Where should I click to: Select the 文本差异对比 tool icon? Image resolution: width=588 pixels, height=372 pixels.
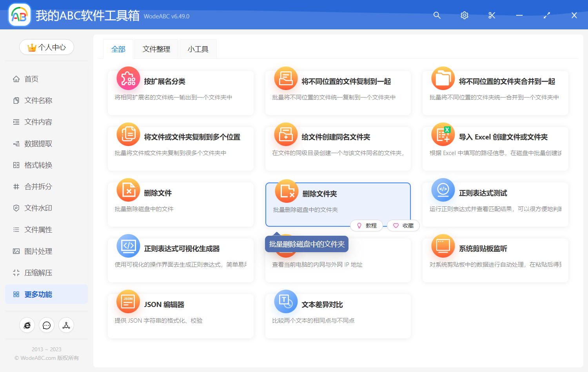pos(286,302)
